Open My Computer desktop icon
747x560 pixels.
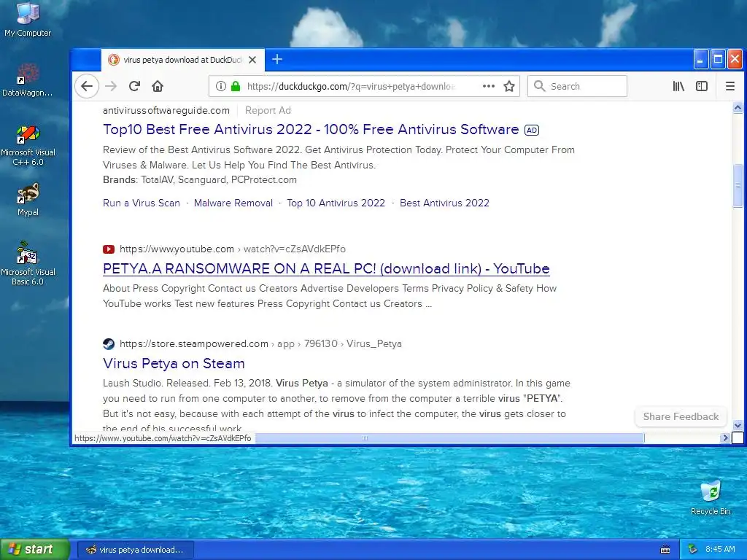coord(28,20)
